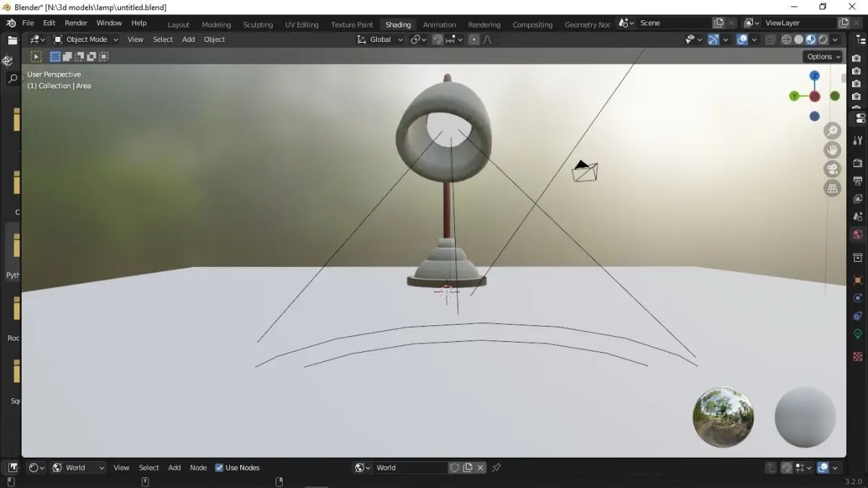Open object visibility and selectability dropdown
Image resolution: width=868 pixels, height=488 pixels.
(x=692, y=40)
